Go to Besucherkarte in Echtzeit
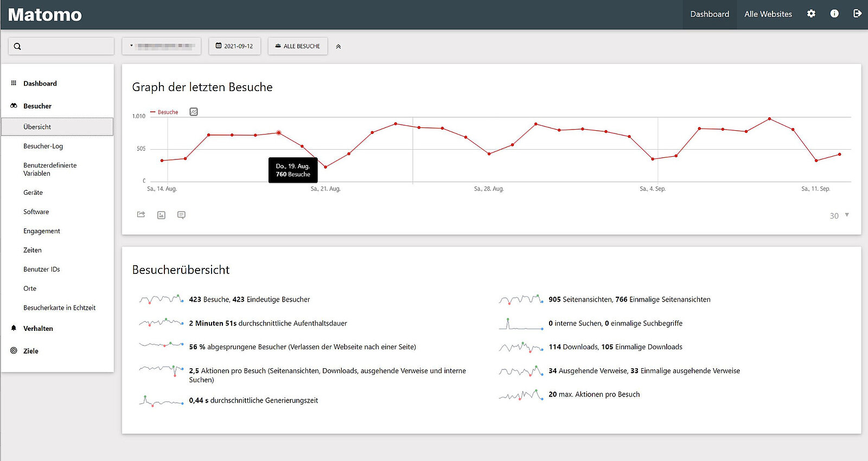The image size is (868, 461). (59, 308)
